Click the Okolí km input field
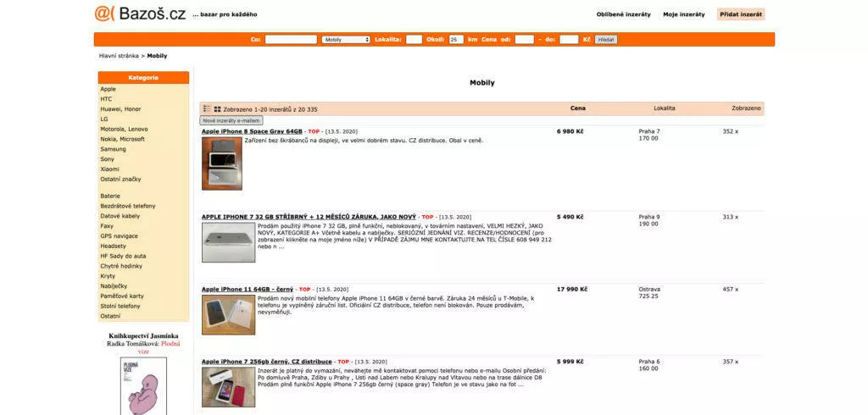Viewport: 868px width, 415px height. tap(456, 39)
